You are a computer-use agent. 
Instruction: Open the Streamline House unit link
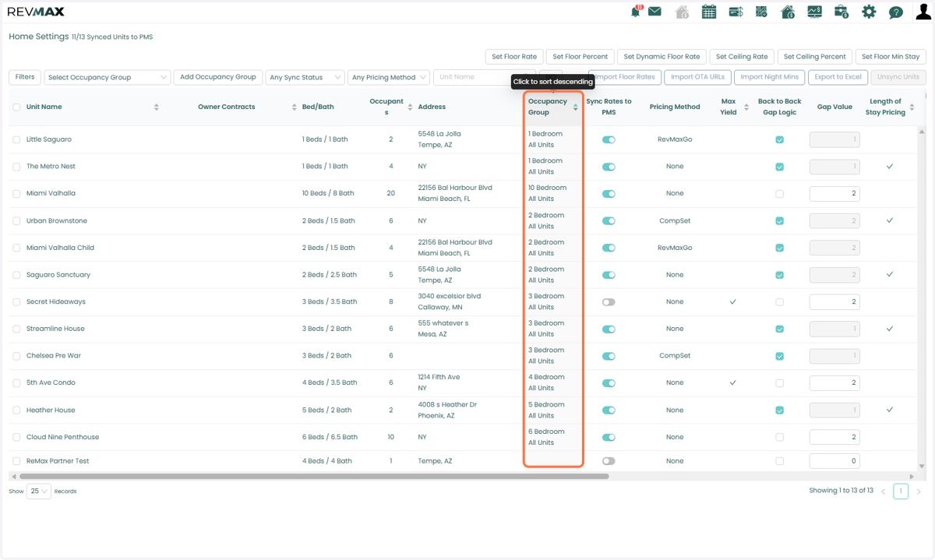tap(55, 329)
